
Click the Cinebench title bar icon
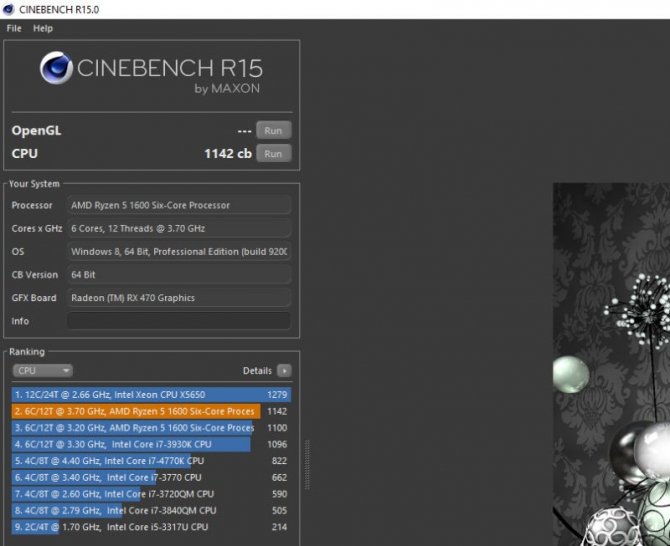click(8, 9)
